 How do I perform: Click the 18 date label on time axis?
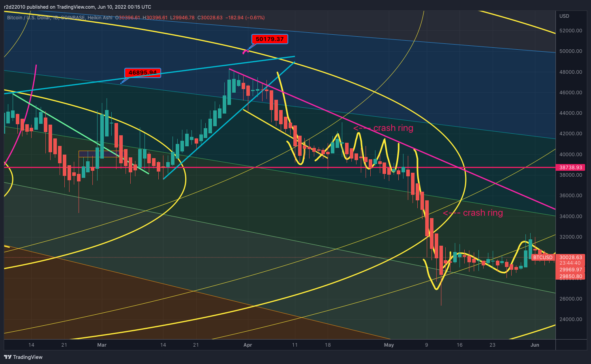pos(328,345)
